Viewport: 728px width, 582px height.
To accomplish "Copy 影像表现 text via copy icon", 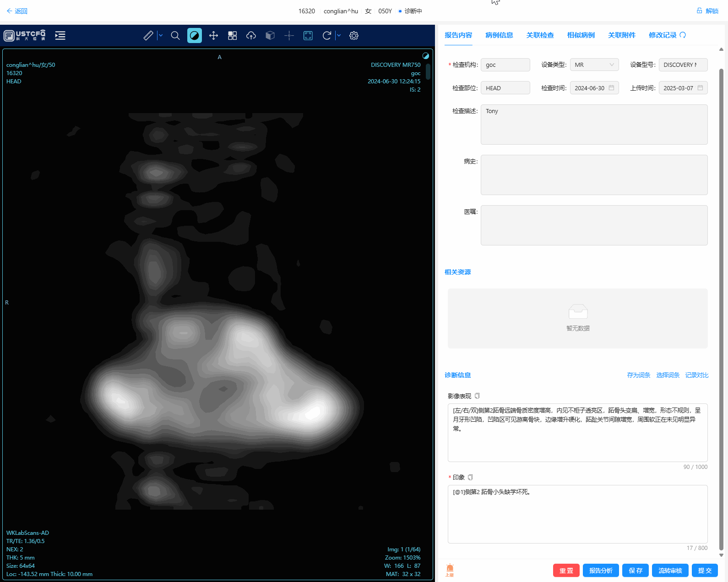I will [477, 396].
